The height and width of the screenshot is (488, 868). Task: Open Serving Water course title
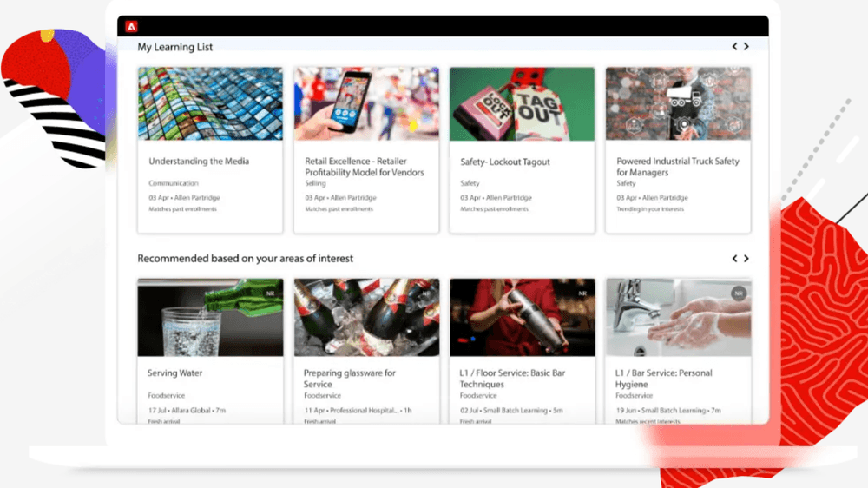pyautogui.click(x=174, y=373)
